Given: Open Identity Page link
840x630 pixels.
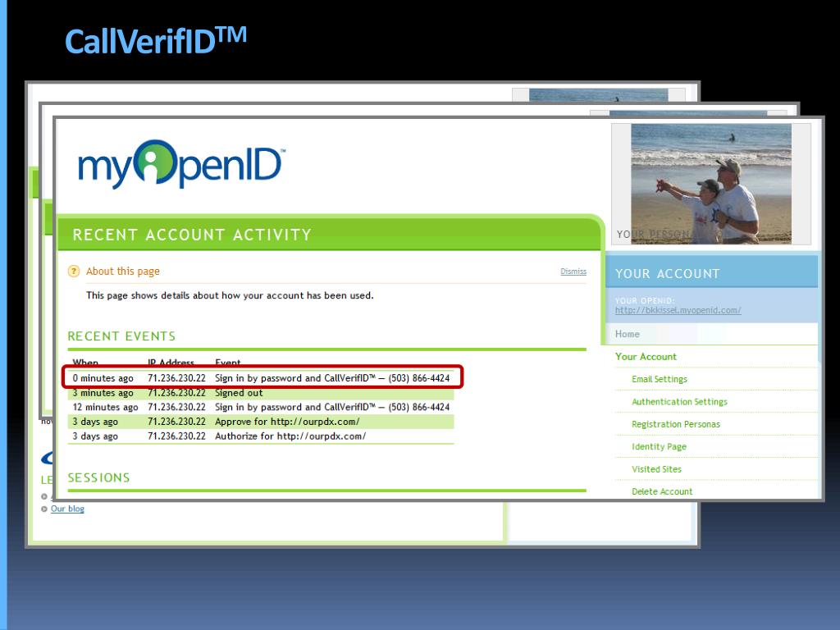Looking at the screenshot, I should [x=659, y=447].
